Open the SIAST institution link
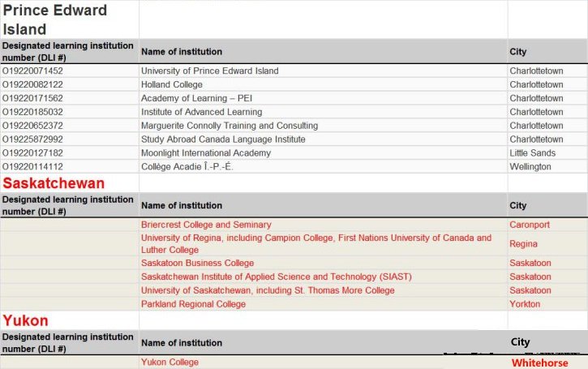 (x=276, y=277)
